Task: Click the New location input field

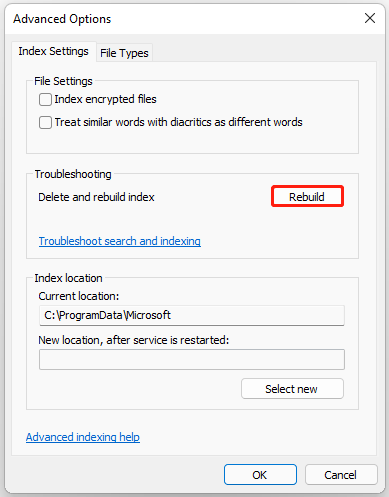Action: pyautogui.click(x=192, y=359)
